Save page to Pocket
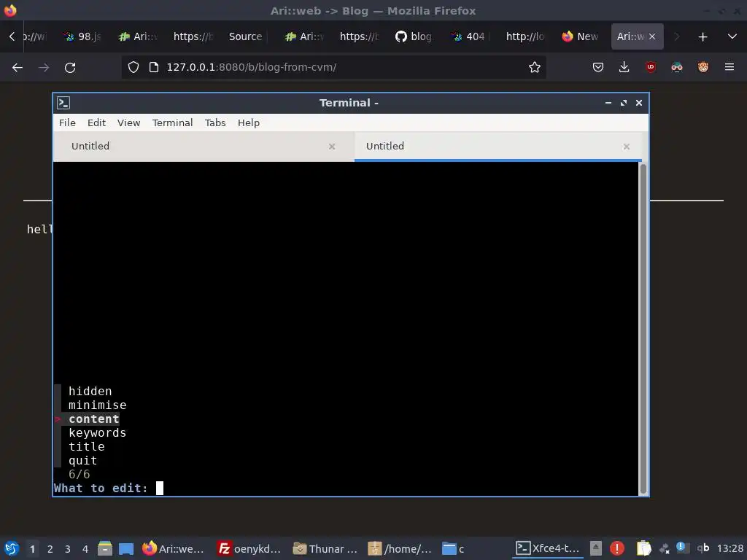The height and width of the screenshot is (560, 747). [598, 68]
